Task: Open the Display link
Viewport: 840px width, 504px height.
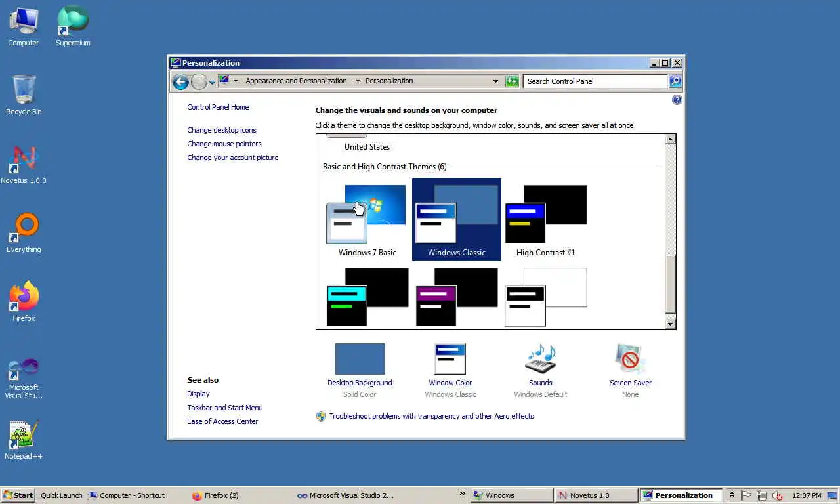Action: pyautogui.click(x=198, y=394)
